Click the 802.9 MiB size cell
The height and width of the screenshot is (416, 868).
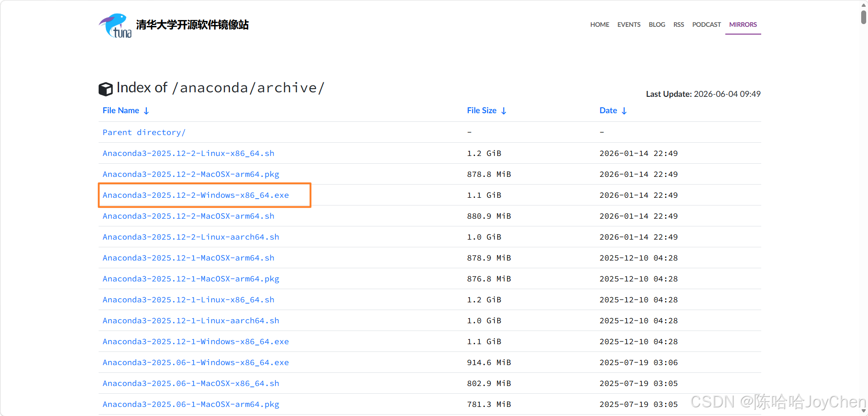(489, 383)
